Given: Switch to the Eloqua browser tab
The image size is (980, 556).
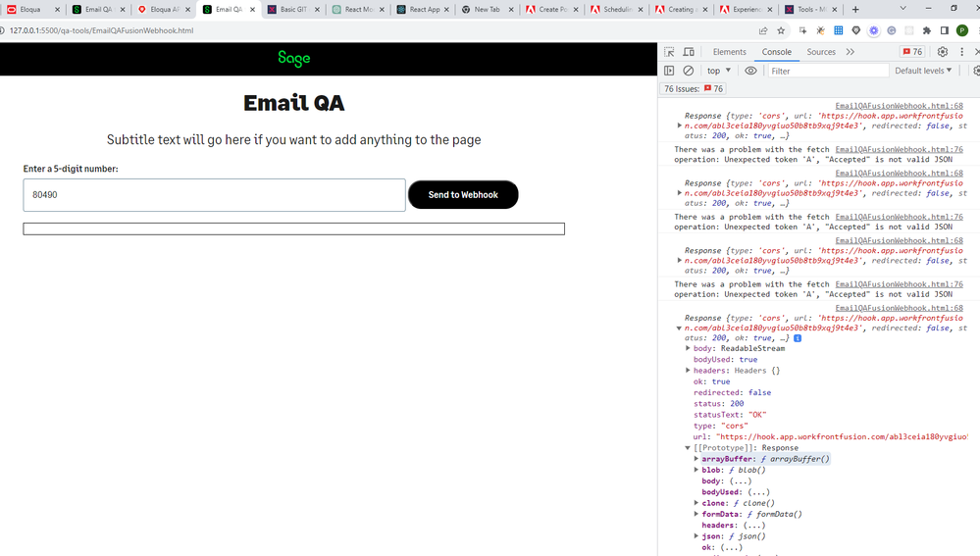Looking at the screenshot, I should (x=32, y=10).
